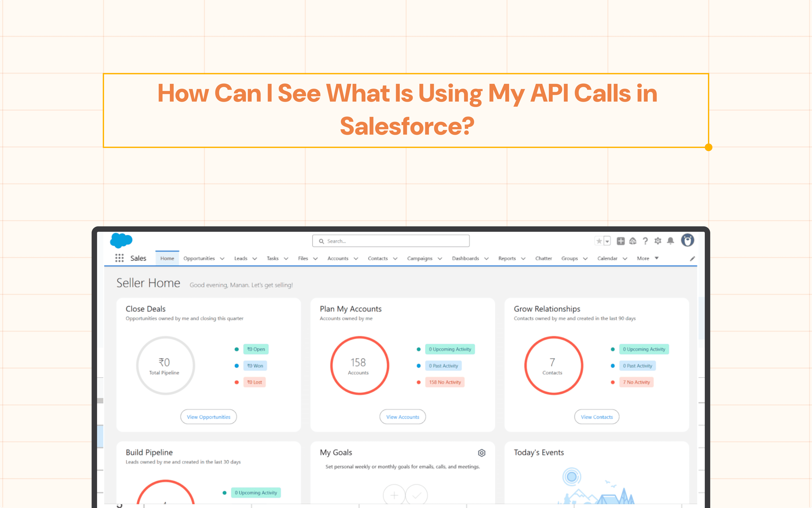Go to the Campaigns tab
Viewport: 812px width, 508px height.
pos(420,258)
